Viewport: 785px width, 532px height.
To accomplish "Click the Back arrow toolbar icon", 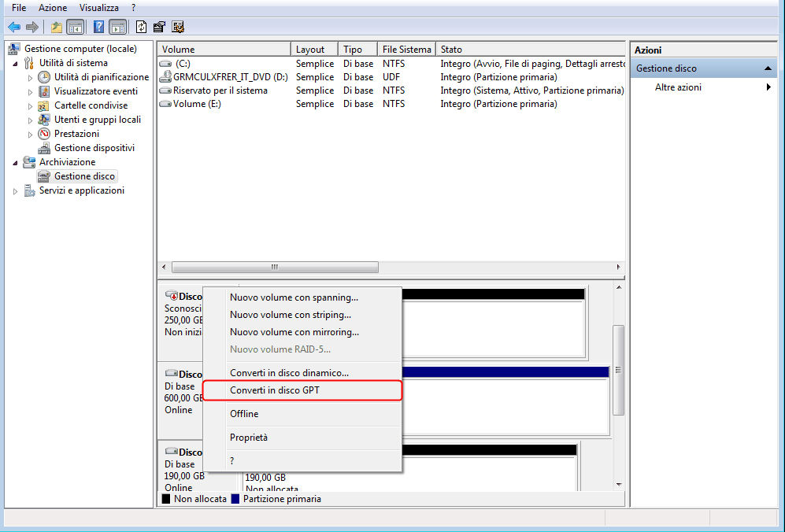I will pyautogui.click(x=14, y=27).
